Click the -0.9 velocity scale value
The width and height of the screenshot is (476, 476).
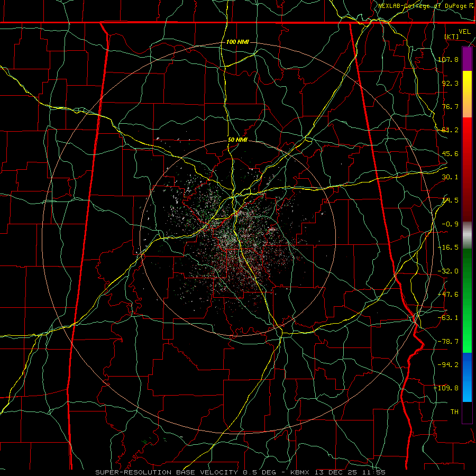point(450,224)
